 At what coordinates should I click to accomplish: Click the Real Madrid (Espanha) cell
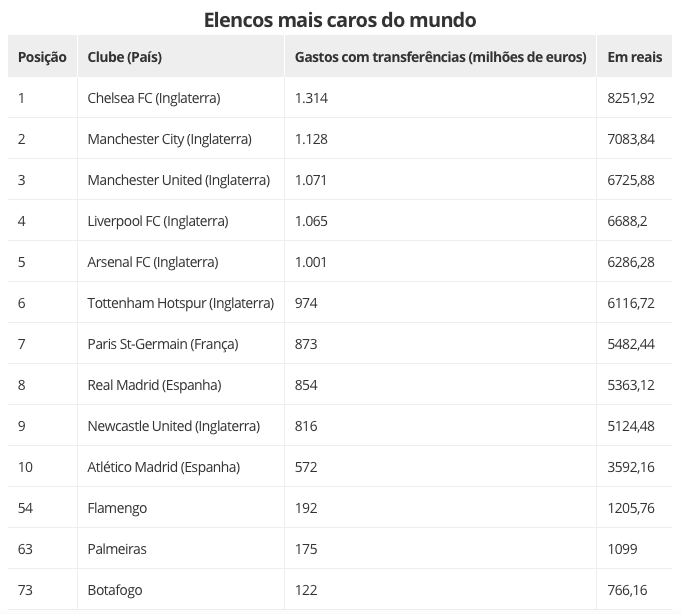[x=154, y=385]
